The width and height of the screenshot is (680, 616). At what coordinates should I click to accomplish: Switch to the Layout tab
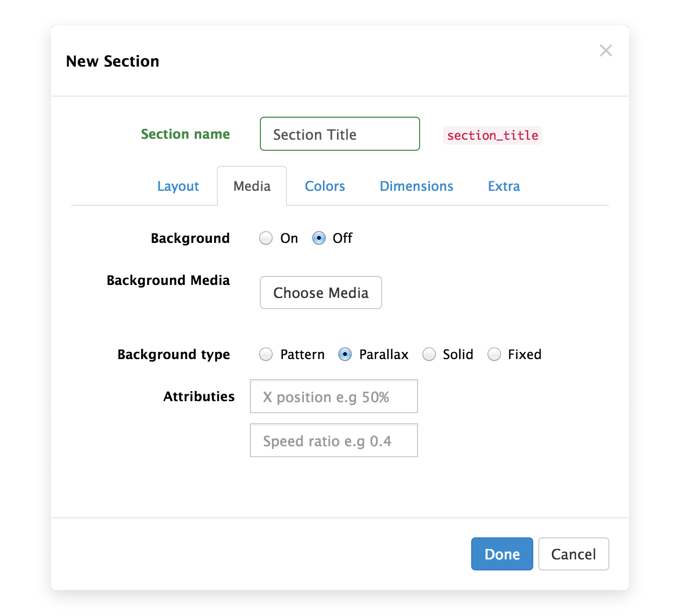[178, 186]
